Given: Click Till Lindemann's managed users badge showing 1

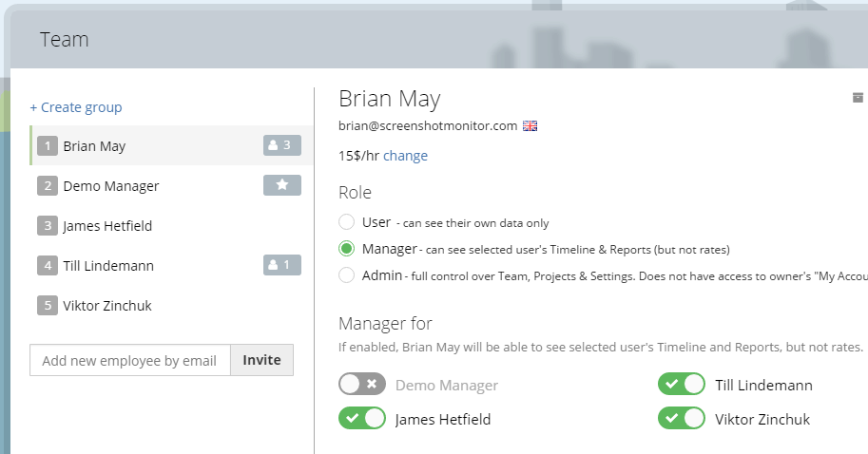Looking at the screenshot, I should coord(281,265).
